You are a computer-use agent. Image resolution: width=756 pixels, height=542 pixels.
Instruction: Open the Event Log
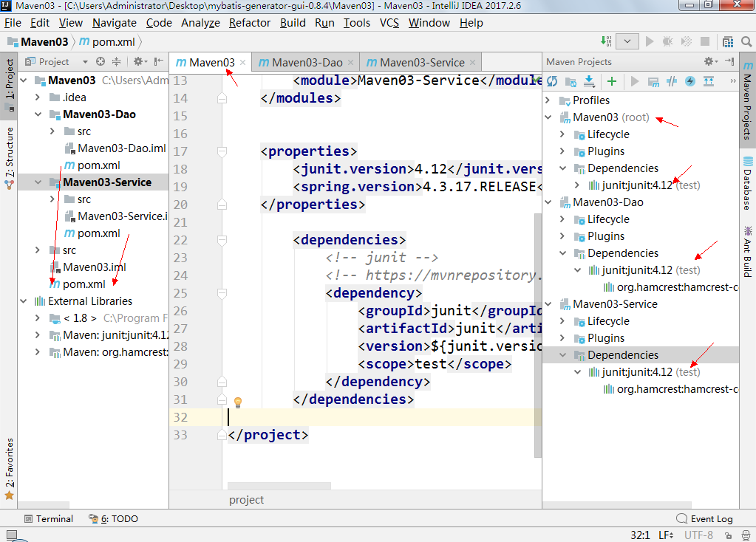coord(704,519)
